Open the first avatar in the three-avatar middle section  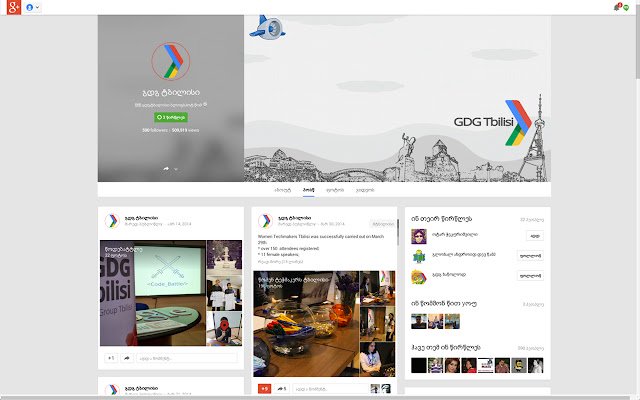pyautogui.click(x=419, y=321)
